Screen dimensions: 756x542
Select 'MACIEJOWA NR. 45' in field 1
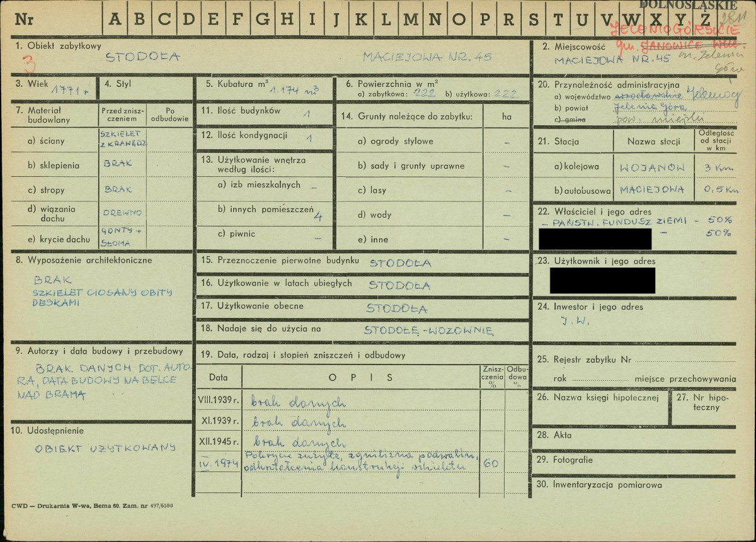click(x=427, y=57)
